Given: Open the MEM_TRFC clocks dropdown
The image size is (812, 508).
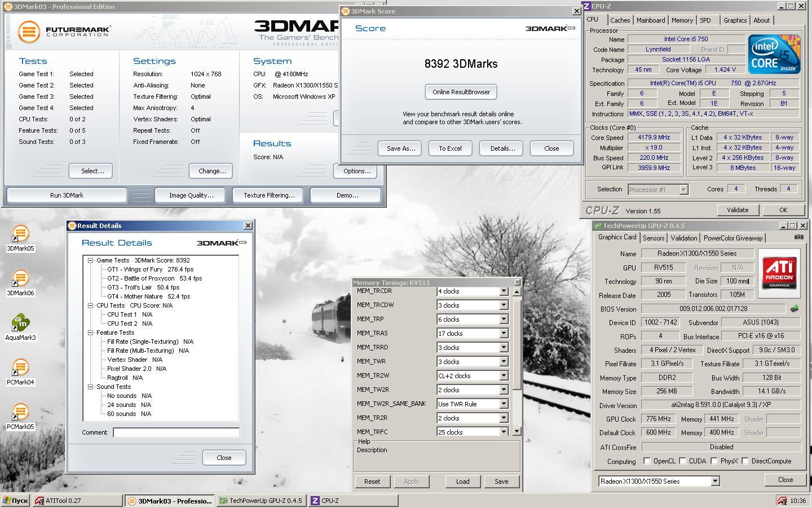Looking at the screenshot, I should pyautogui.click(x=504, y=432).
